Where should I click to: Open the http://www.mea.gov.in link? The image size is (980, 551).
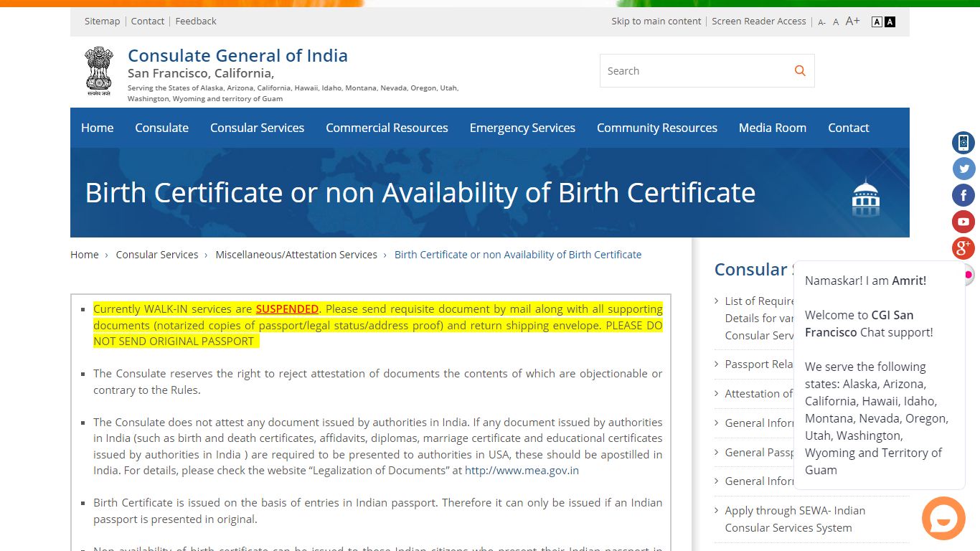point(522,471)
